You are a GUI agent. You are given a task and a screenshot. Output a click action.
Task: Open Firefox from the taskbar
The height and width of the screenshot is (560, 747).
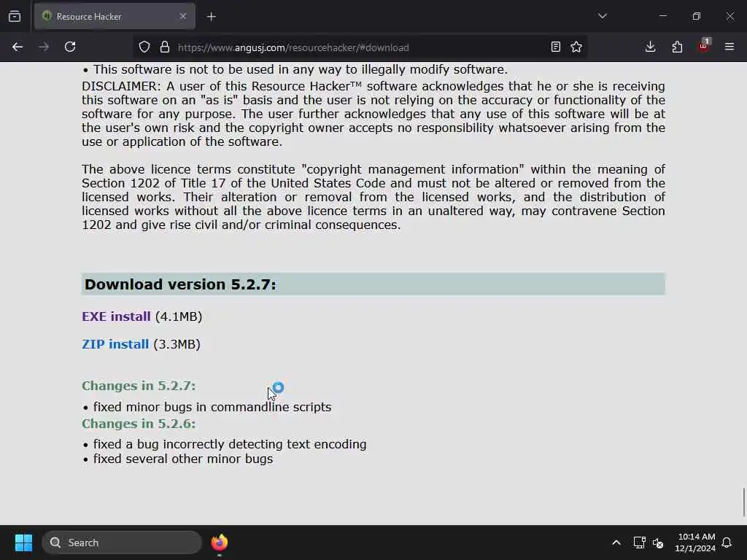pos(219,542)
